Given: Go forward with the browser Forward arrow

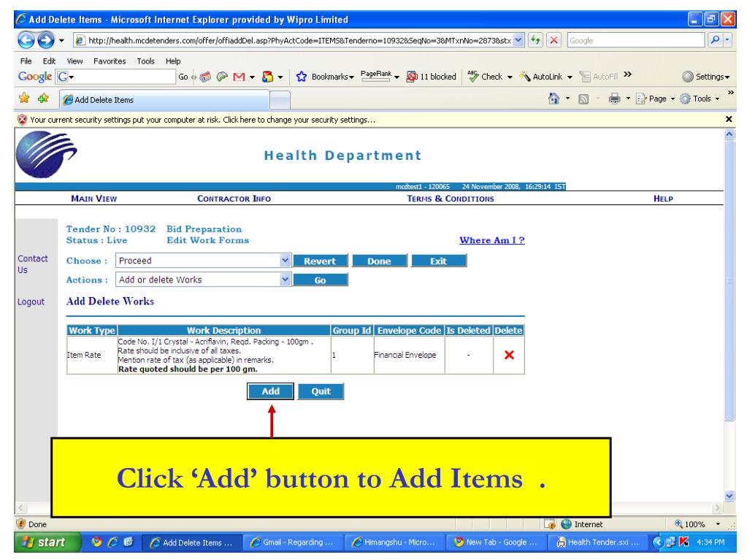Looking at the screenshot, I should point(46,40).
